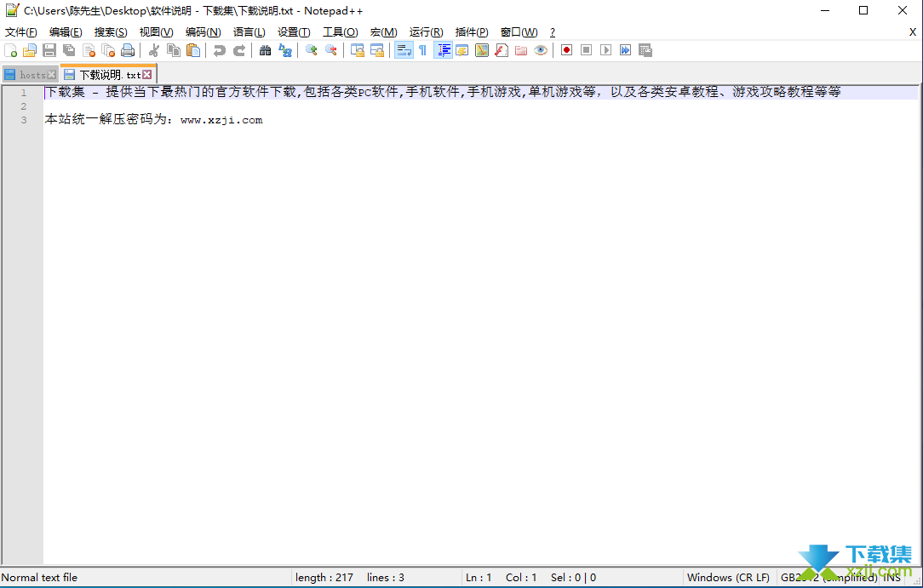This screenshot has width=923, height=588.
Task: Click the Undo arrow icon
Action: click(220, 50)
